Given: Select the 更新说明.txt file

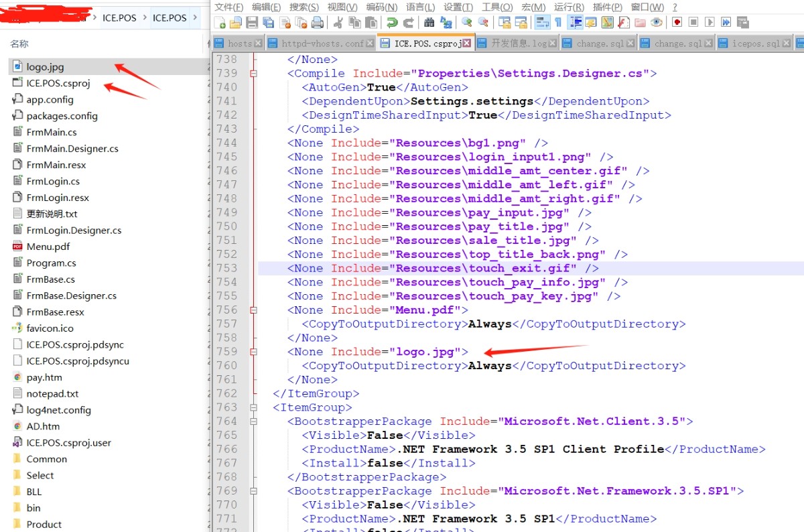Looking at the screenshot, I should (x=52, y=214).
